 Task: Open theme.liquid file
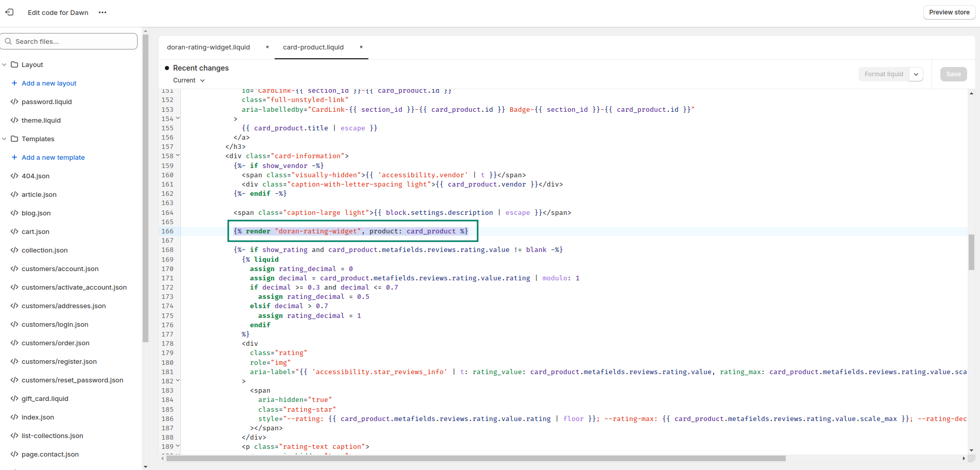[x=41, y=121]
